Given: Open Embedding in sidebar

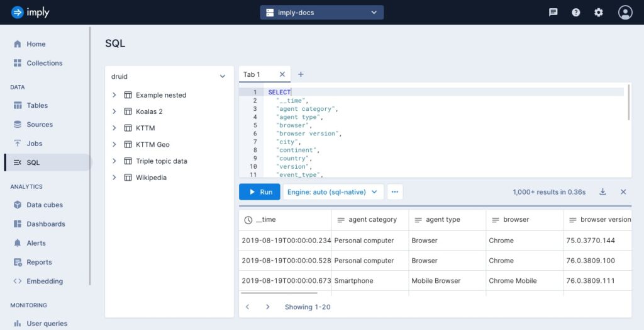Looking at the screenshot, I should point(45,282).
